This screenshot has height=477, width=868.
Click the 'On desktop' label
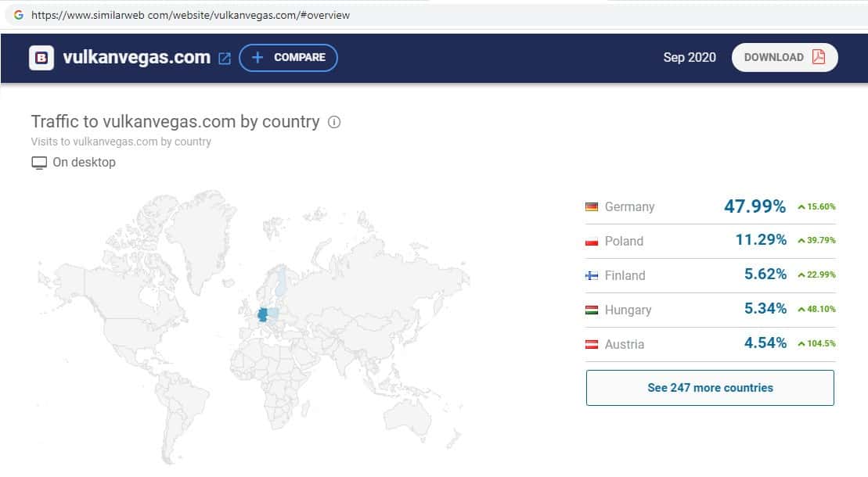coord(85,162)
